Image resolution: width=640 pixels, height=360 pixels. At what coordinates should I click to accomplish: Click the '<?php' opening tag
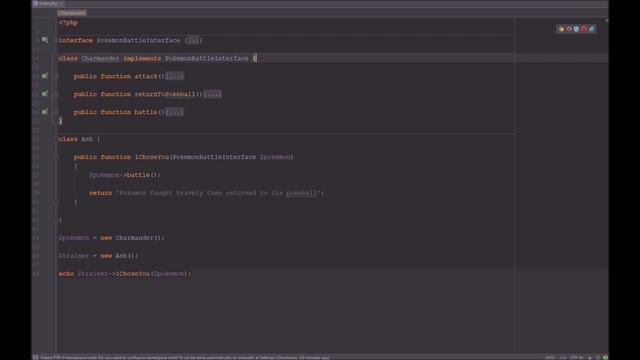click(x=68, y=22)
